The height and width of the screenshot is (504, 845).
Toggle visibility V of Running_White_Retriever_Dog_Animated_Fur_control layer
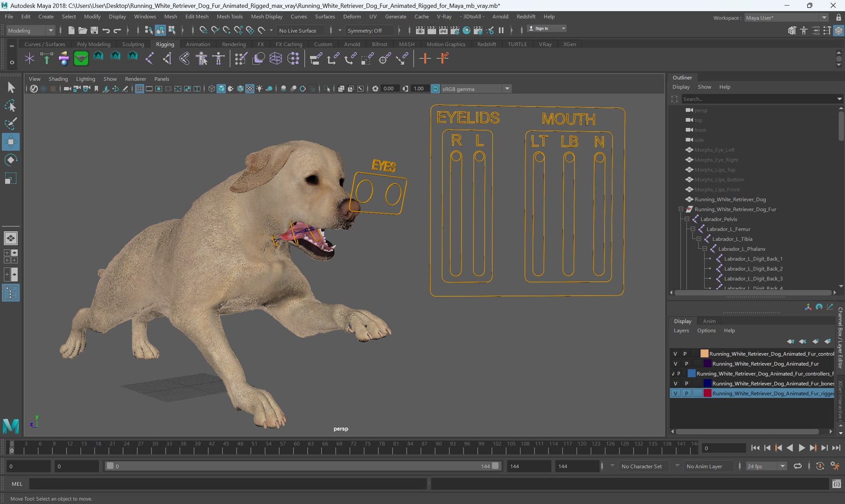point(675,354)
